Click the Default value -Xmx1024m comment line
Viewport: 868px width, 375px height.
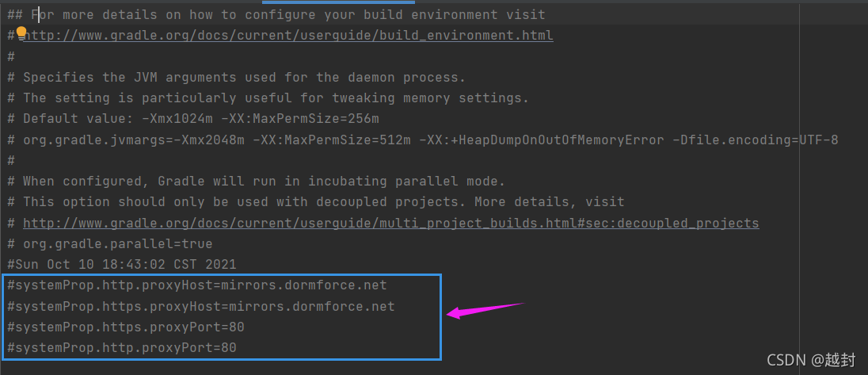[193, 119]
